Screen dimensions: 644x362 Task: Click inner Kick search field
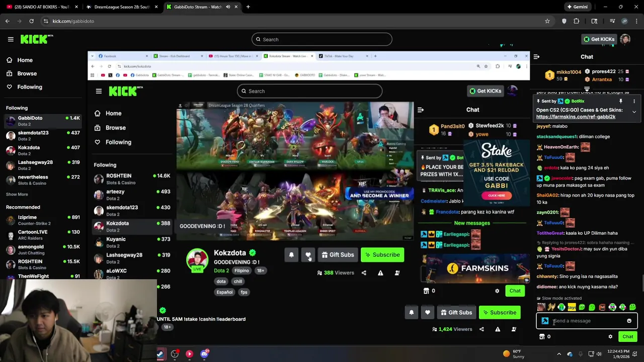tap(309, 91)
